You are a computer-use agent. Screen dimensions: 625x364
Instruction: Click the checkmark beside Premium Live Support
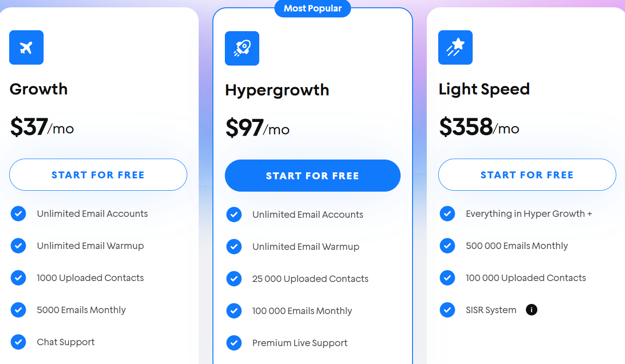tap(234, 342)
